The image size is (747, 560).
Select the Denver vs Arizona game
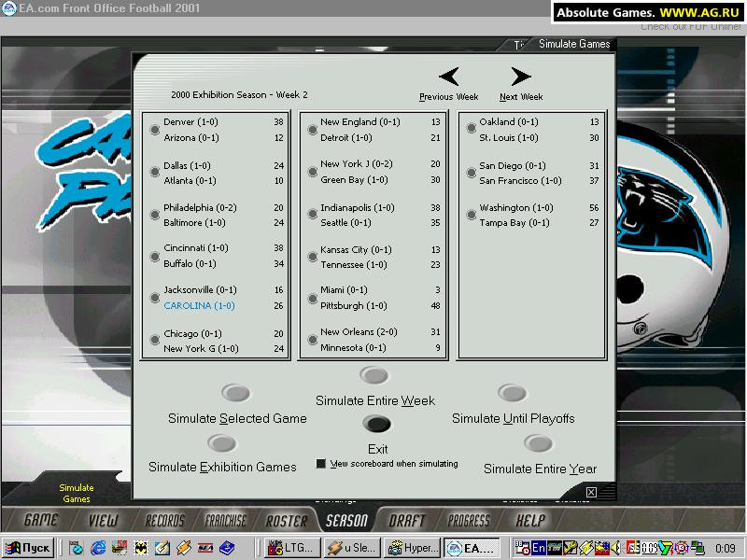[x=155, y=130]
